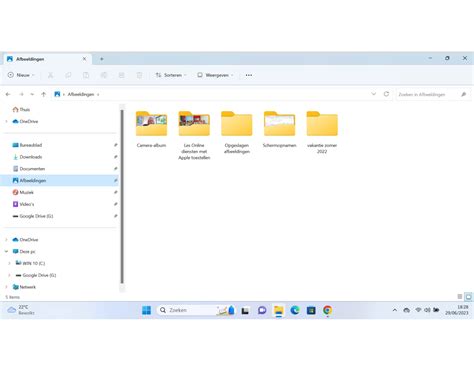Screen dimensions: 474x372
Task: Select Thuis in the sidebar
Action: coord(21,110)
